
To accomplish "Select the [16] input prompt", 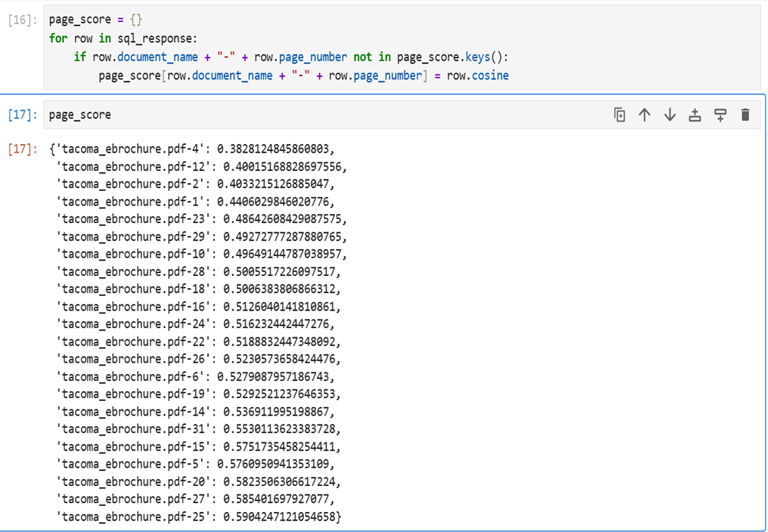I will (21, 20).
